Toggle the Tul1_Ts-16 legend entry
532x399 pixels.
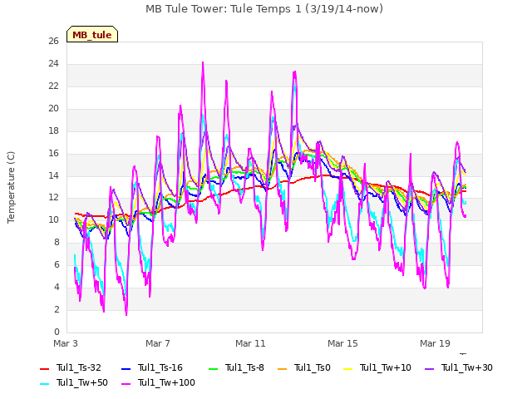[x=152, y=367]
